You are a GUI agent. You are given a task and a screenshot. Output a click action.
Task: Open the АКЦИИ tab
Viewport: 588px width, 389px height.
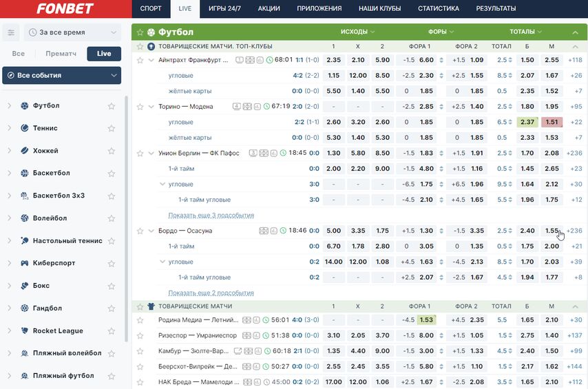tap(269, 9)
